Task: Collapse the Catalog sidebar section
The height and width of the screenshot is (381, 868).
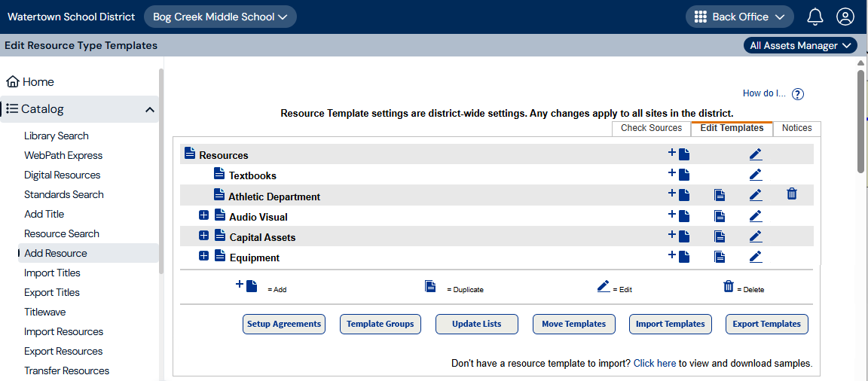Action: tap(149, 109)
